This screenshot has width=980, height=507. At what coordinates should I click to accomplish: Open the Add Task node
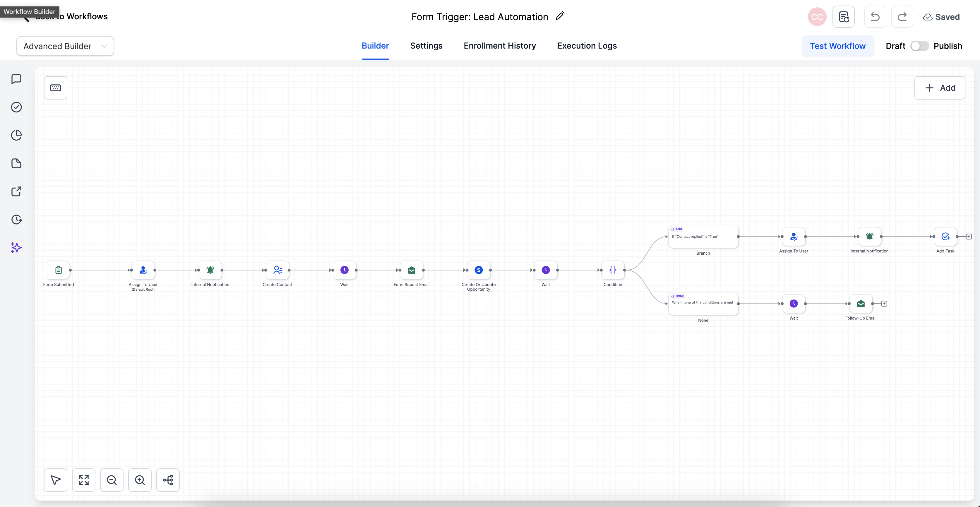[945, 237]
